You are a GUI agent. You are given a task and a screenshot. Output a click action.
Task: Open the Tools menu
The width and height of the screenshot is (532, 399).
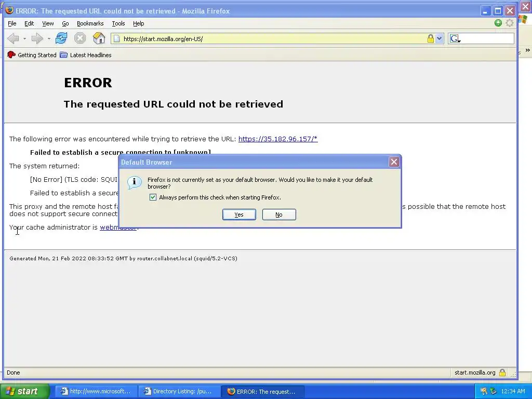118,23
